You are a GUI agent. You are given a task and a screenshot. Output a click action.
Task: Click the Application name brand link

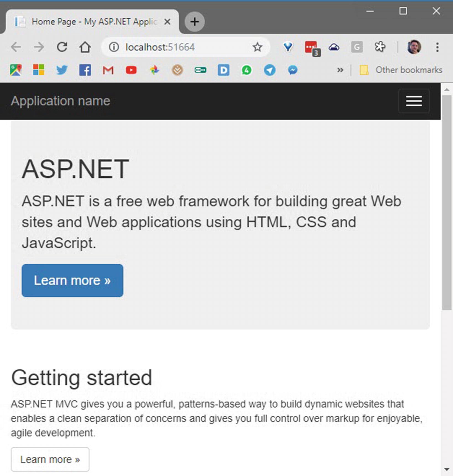click(61, 101)
